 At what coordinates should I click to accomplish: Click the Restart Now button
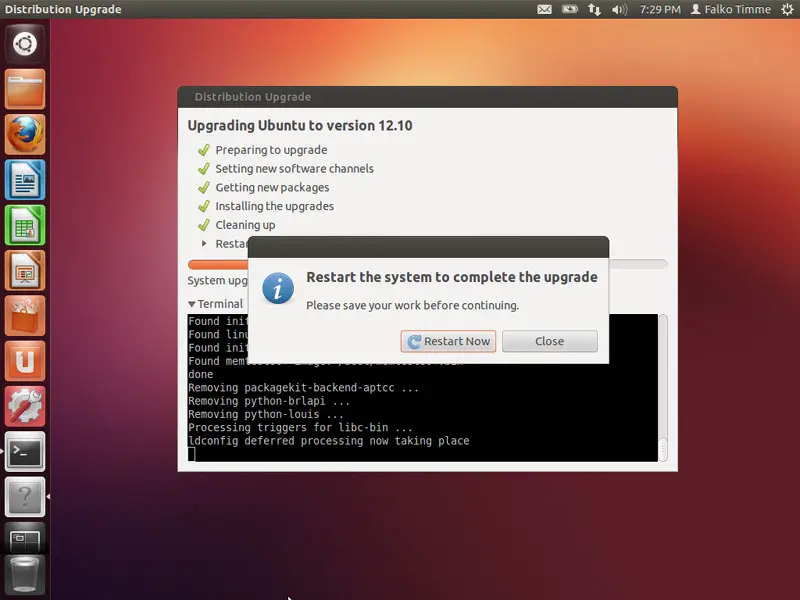click(448, 341)
